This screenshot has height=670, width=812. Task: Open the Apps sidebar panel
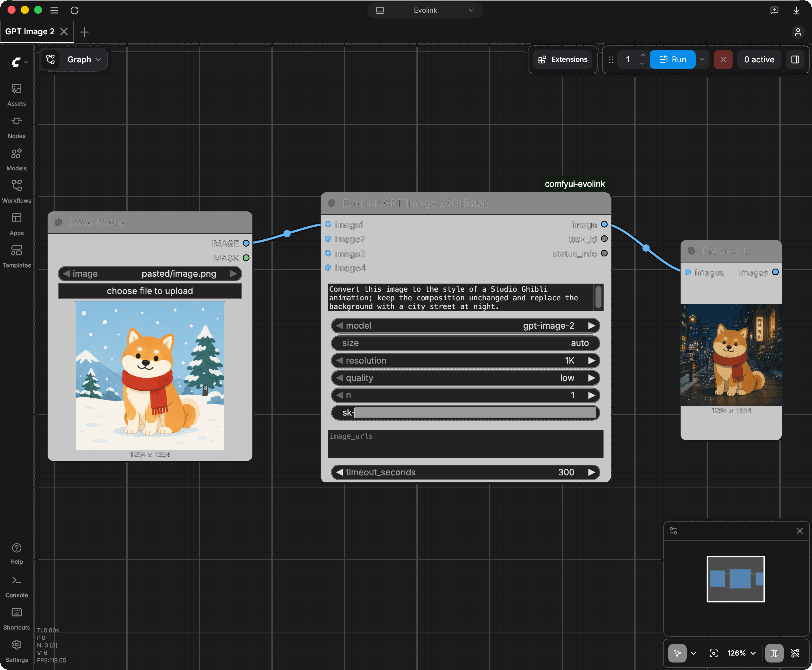pos(16,224)
